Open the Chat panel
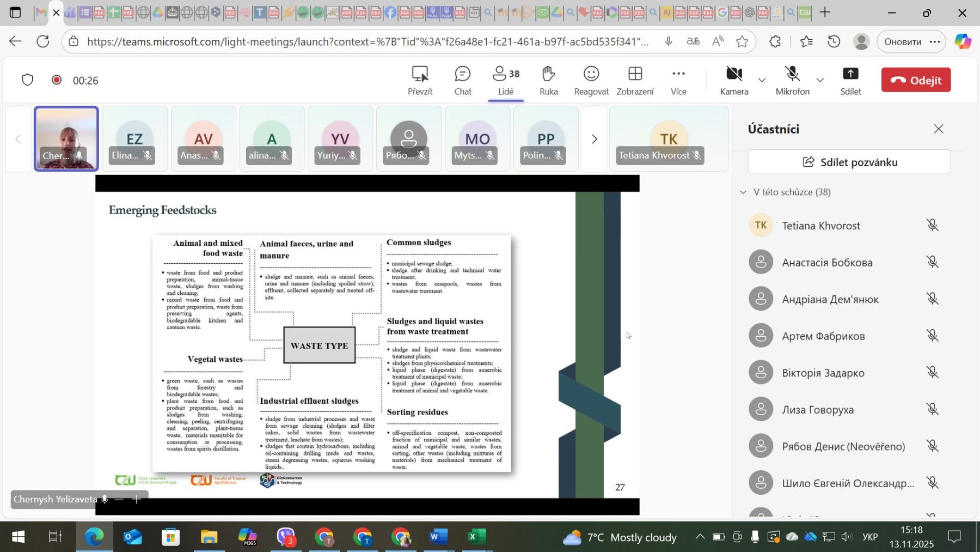 [x=462, y=81]
